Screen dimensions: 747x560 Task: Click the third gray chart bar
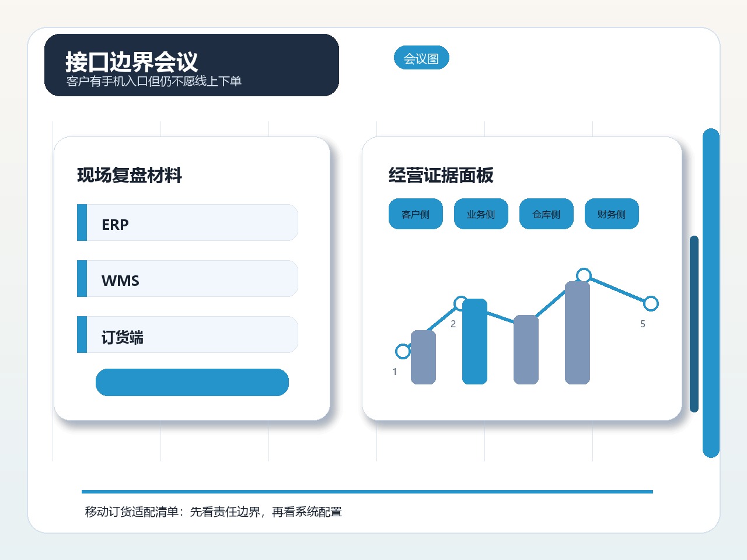[x=526, y=350]
